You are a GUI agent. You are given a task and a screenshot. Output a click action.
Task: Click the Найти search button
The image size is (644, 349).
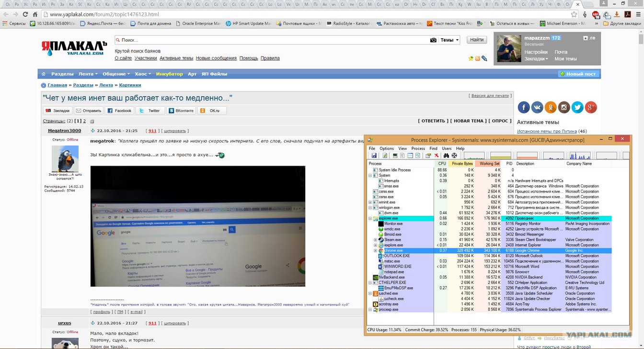pos(477,40)
